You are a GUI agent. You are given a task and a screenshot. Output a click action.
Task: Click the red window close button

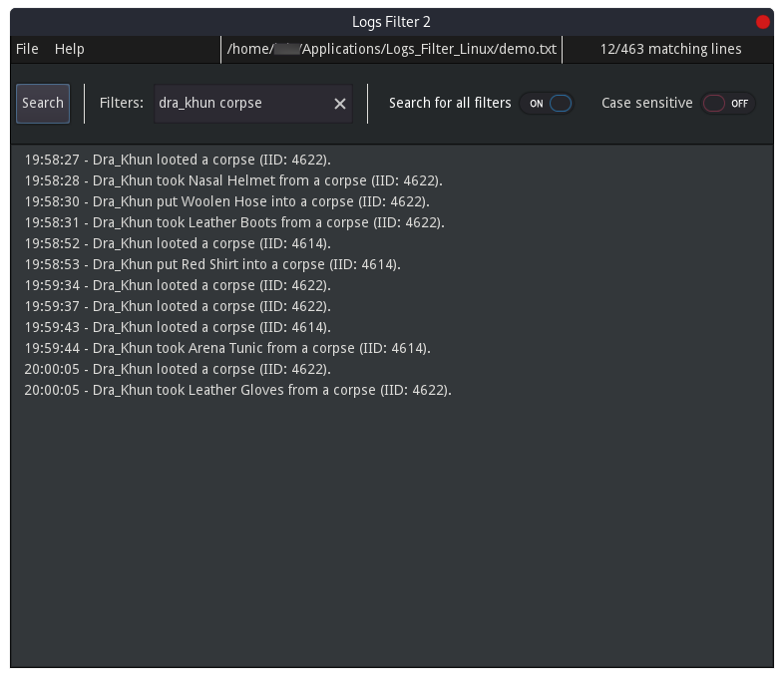pos(763,22)
